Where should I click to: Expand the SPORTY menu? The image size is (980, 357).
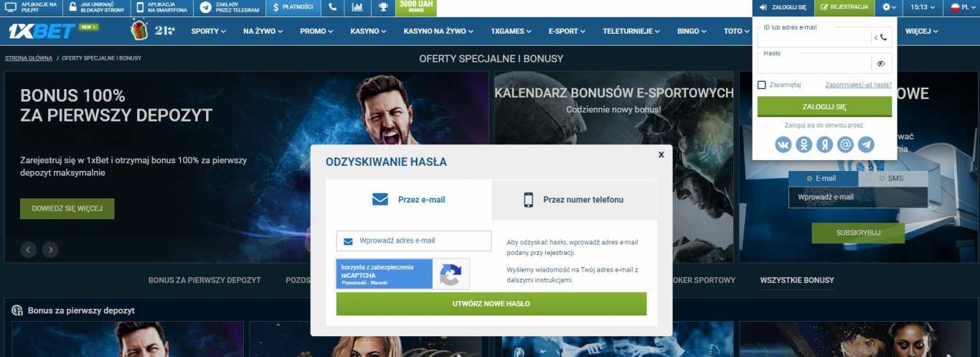coord(208,32)
